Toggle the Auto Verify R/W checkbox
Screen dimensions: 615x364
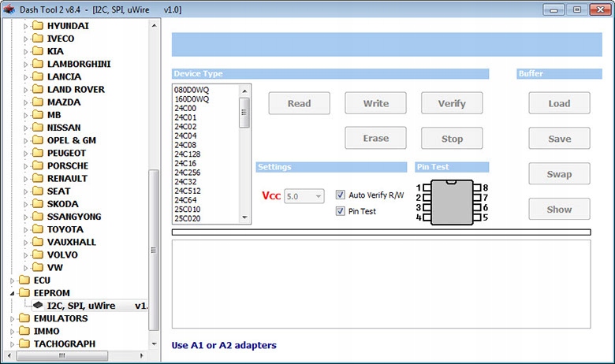click(x=341, y=195)
